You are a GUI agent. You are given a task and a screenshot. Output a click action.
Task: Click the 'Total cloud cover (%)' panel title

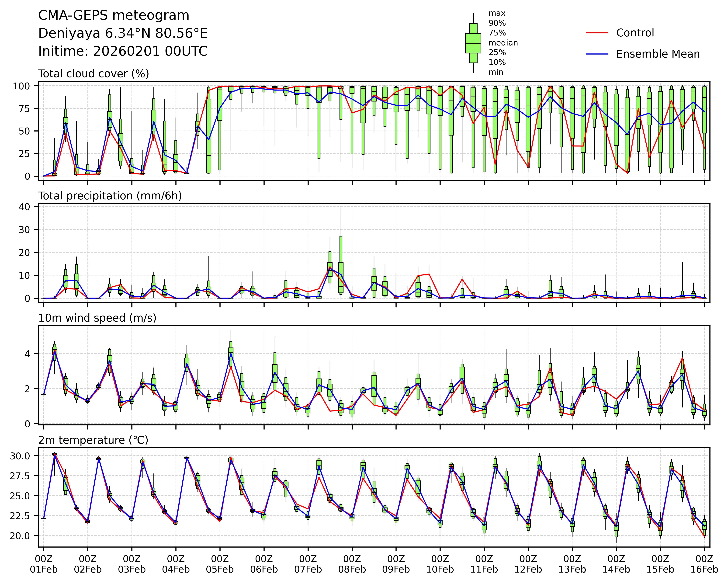click(94, 74)
